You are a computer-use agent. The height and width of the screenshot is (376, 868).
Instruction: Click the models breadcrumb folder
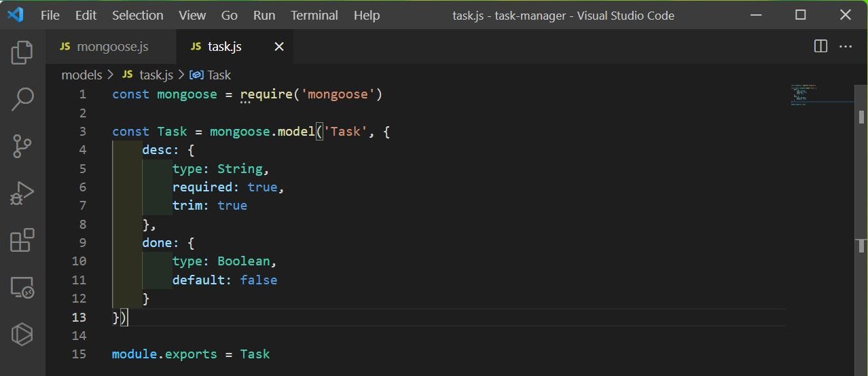tap(82, 75)
